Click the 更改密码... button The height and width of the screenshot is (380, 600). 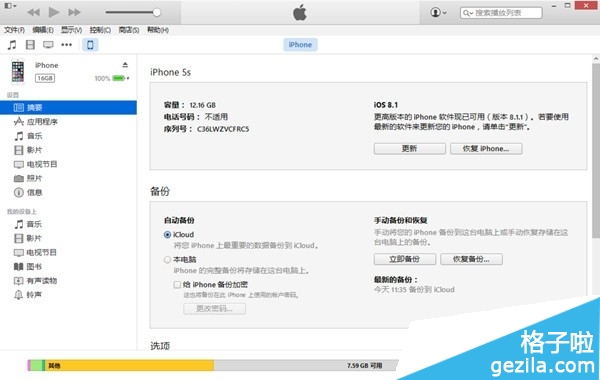click(214, 308)
